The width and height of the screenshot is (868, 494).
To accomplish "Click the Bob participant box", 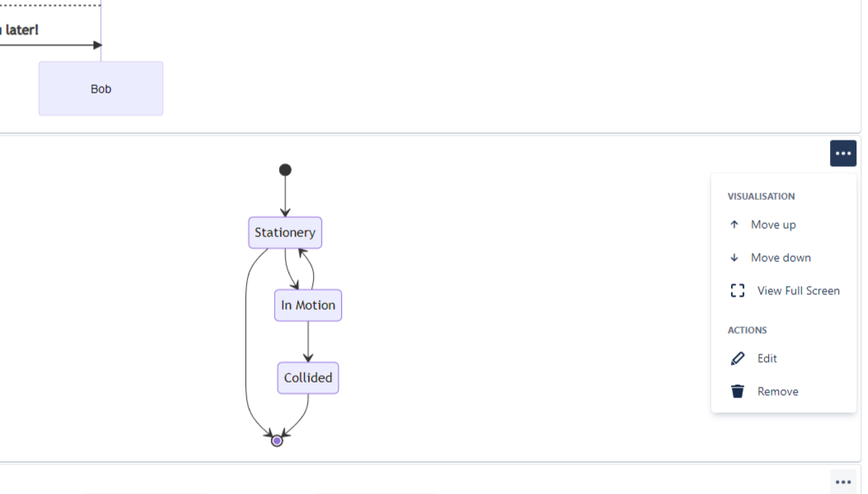I will point(101,88).
